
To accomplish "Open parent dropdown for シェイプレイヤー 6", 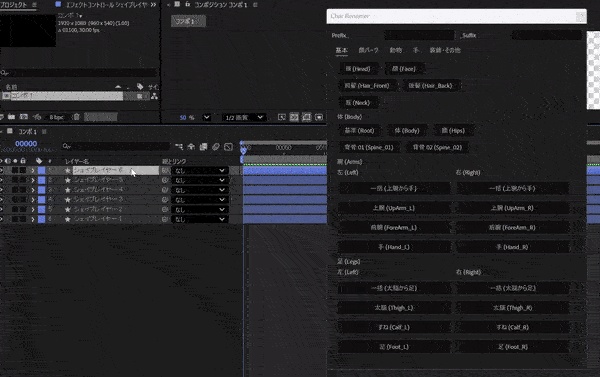I will (200, 170).
